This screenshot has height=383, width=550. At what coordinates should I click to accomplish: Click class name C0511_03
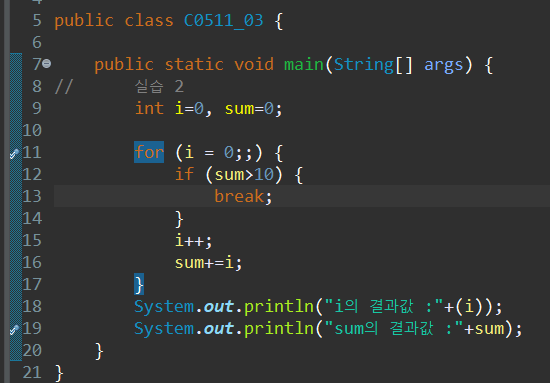[x=223, y=21]
